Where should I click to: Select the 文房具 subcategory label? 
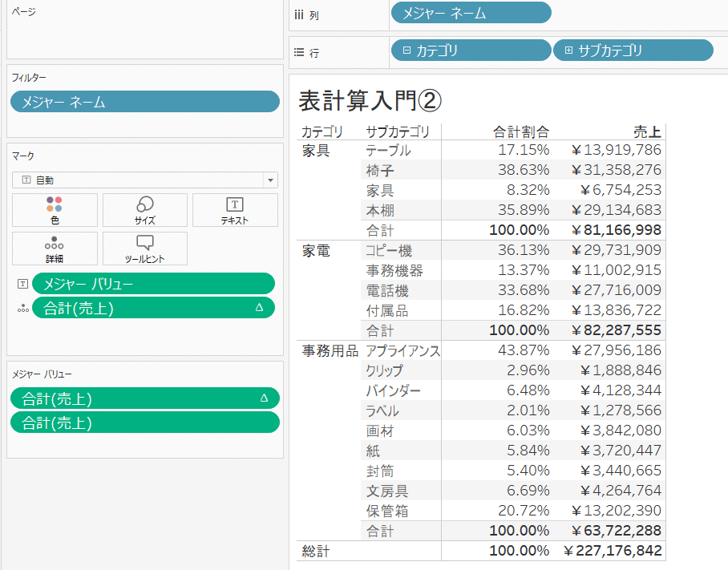click(387, 491)
